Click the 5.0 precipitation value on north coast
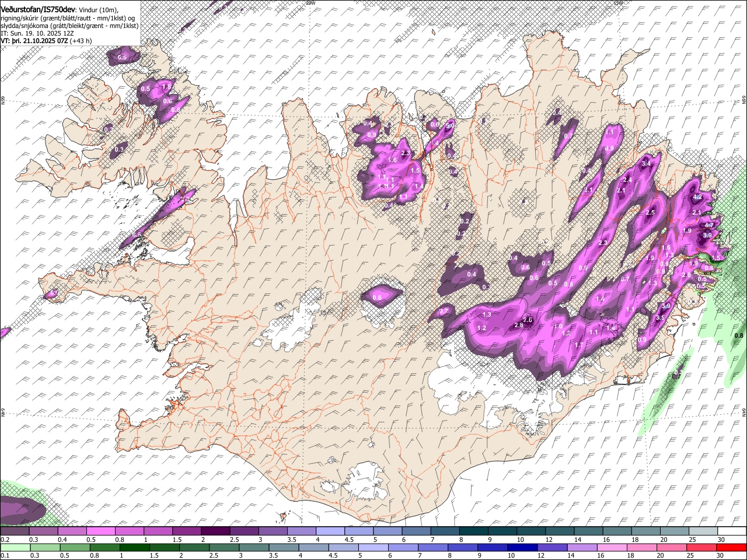 point(450,125)
